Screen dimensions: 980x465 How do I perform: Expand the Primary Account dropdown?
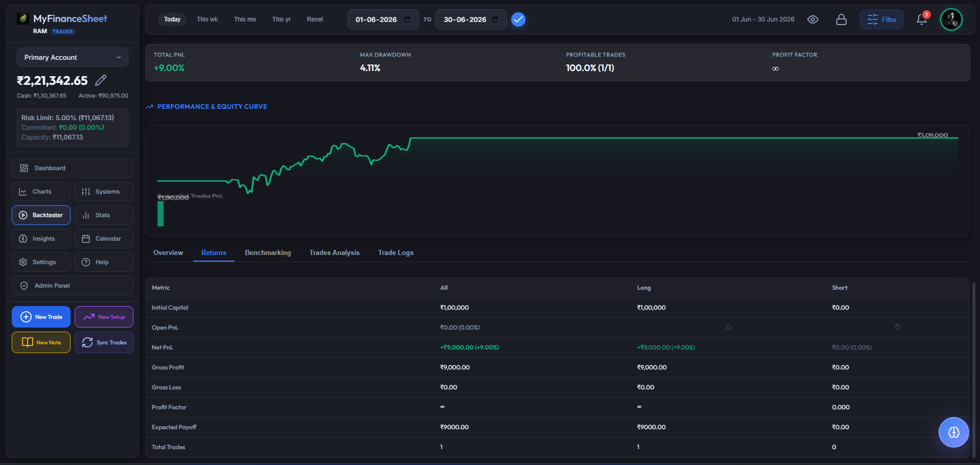(73, 57)
